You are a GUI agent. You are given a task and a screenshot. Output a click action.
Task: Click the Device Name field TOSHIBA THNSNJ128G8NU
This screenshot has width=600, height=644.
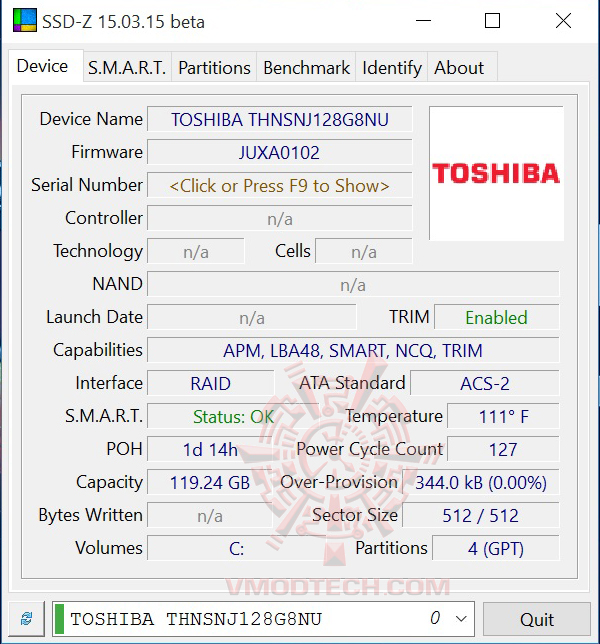[x=280, y=120]
